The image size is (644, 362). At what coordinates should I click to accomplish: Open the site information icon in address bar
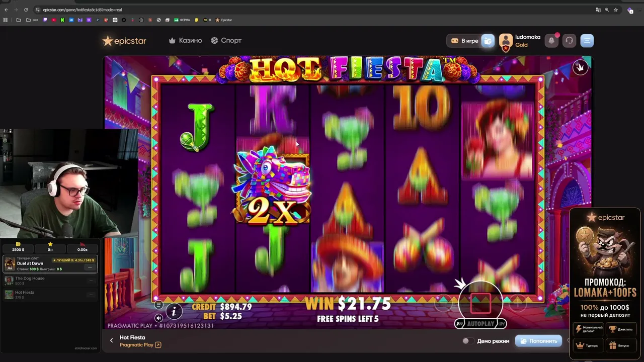pos(38,10)
